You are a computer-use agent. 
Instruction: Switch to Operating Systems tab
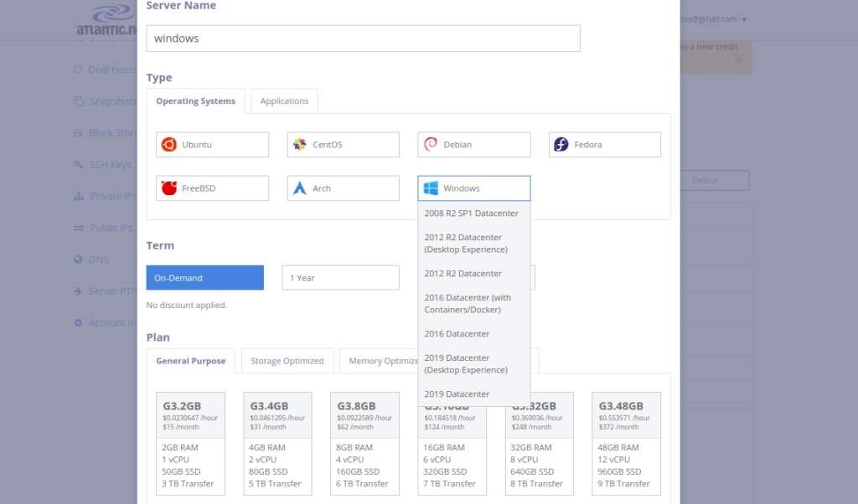pos(195,101)
